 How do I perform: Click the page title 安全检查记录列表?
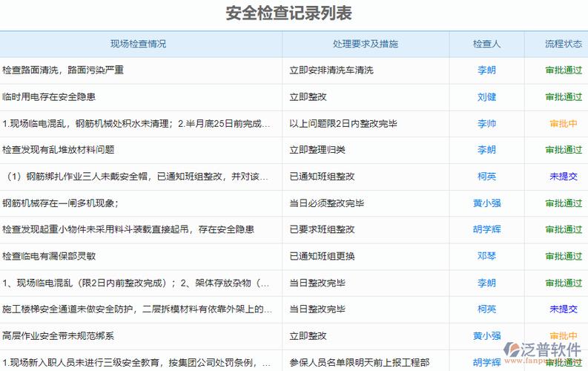click(x=288, y=13)
